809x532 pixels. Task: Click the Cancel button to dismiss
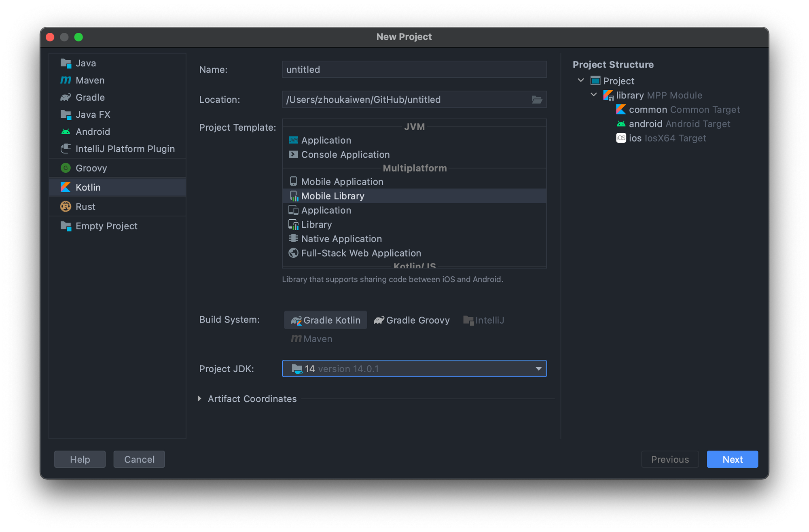coord(139,459)
